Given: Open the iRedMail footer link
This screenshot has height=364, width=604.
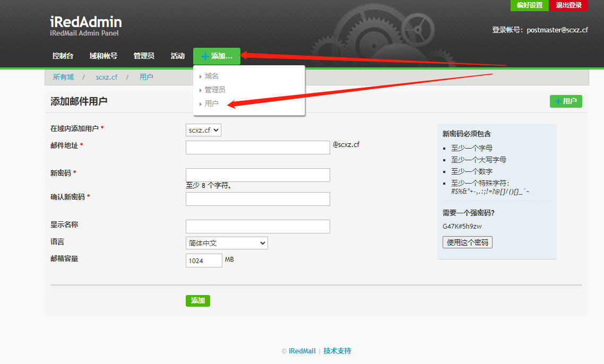Looking at the screenshot, I should 302,351.
